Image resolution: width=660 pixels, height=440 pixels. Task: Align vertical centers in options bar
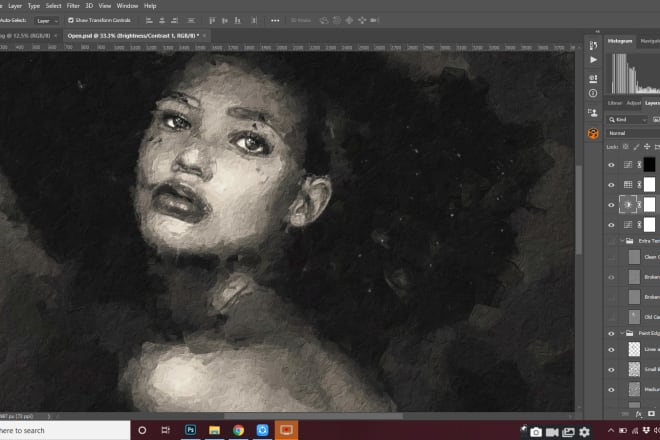225,20
